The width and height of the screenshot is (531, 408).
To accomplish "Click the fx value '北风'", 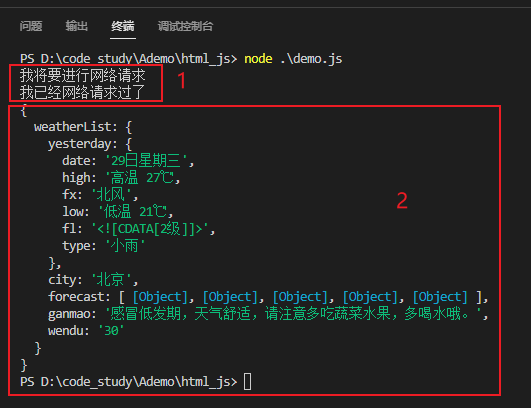I will (x=111, y=195).
